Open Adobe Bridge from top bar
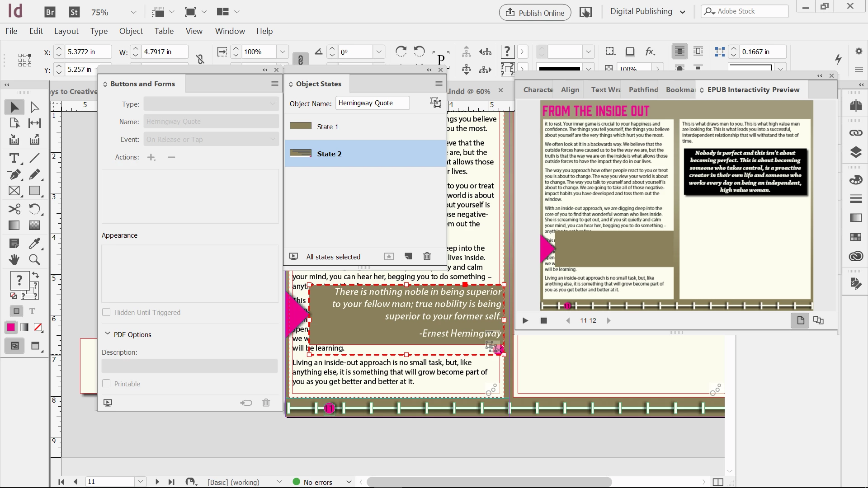Viewport: 868px width, 488px height. [x=50, y=12]
